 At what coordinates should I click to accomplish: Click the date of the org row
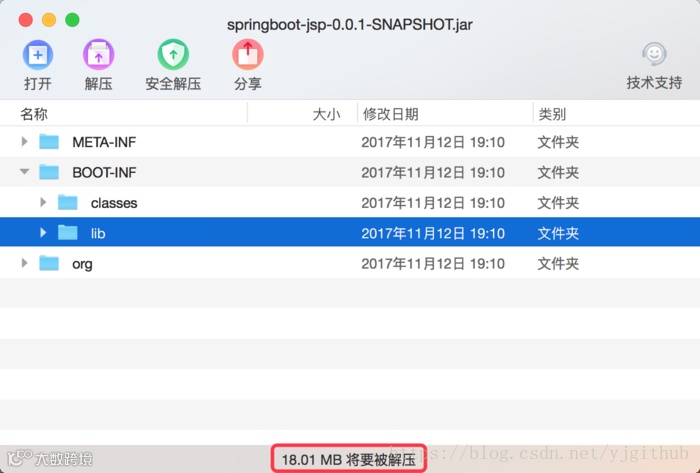[x=433, y=264]
